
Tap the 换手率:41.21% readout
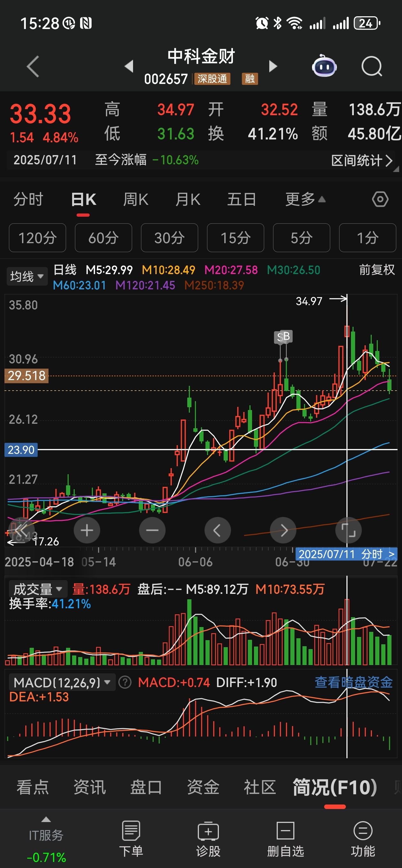coord(50,604)
